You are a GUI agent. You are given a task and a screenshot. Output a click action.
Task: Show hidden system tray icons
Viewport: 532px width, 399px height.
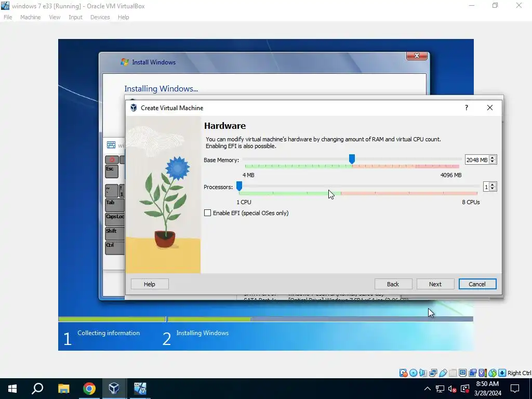click(428, 389)
